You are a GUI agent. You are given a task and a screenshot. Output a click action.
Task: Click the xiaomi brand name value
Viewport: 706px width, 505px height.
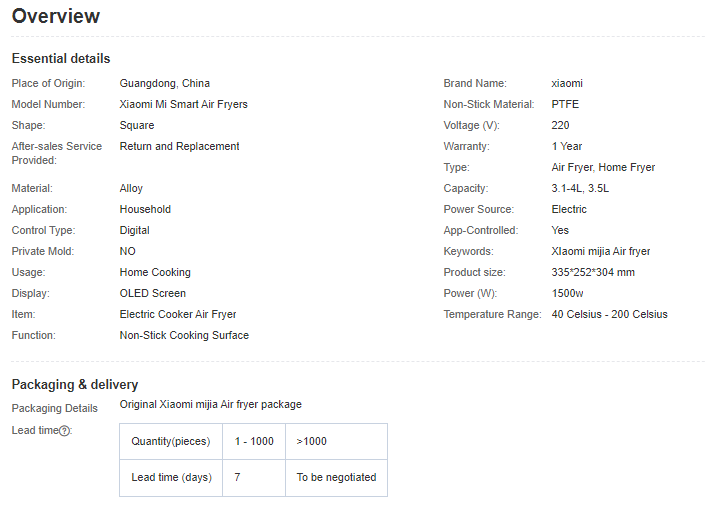pyautogui.click(x=567, y=83)
